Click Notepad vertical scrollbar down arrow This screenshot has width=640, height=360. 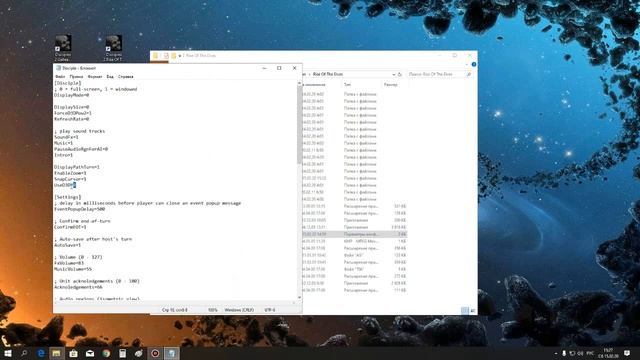(x=300, y=297)
